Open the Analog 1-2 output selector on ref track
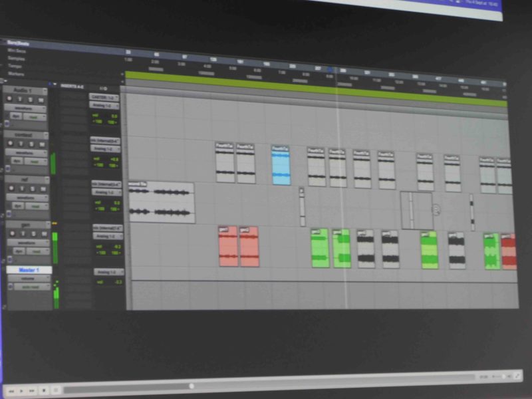The image size is (532, 399). (105, 192)
